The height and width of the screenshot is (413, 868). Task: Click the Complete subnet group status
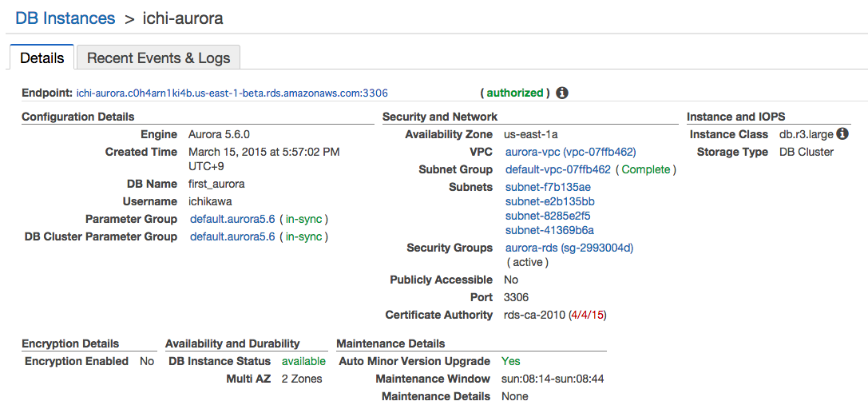click(646, 169)
